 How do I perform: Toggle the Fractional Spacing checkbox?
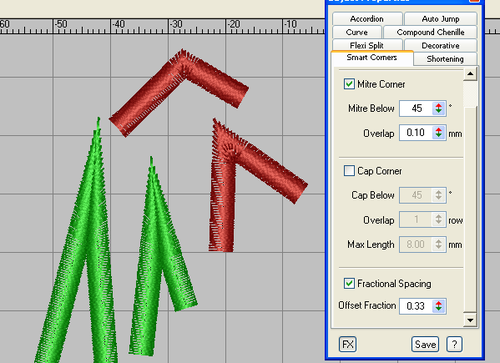click(349, 283)
